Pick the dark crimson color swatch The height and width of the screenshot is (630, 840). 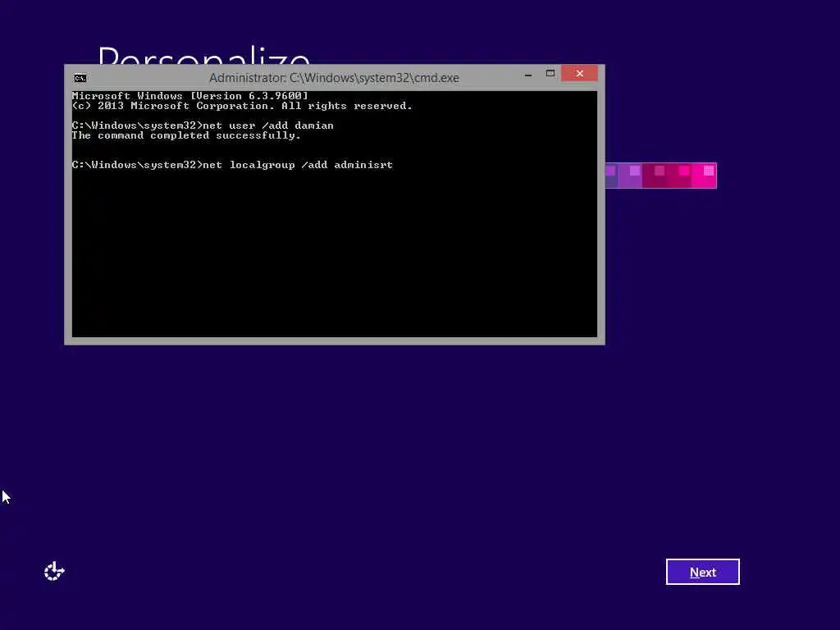click(655, 176)
